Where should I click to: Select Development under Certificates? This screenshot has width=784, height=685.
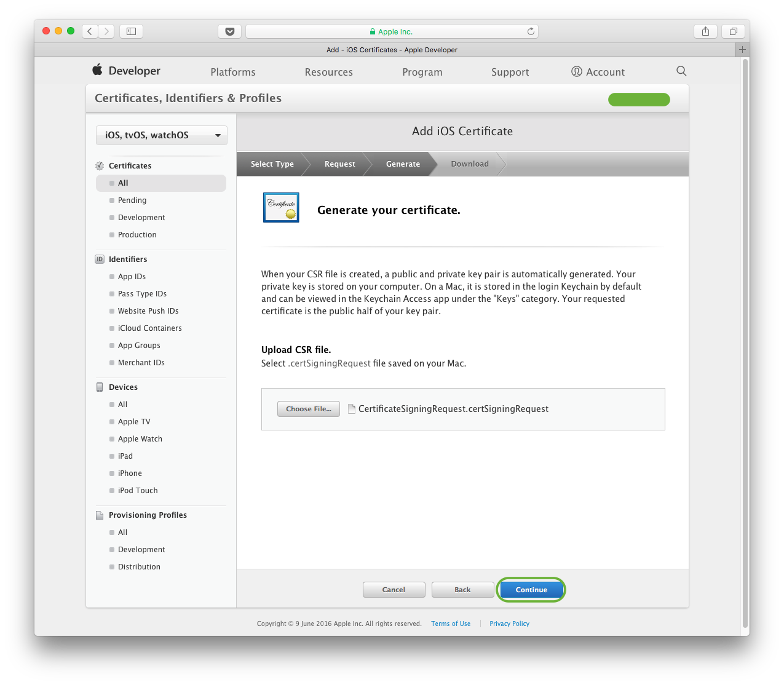pos(141,218)
